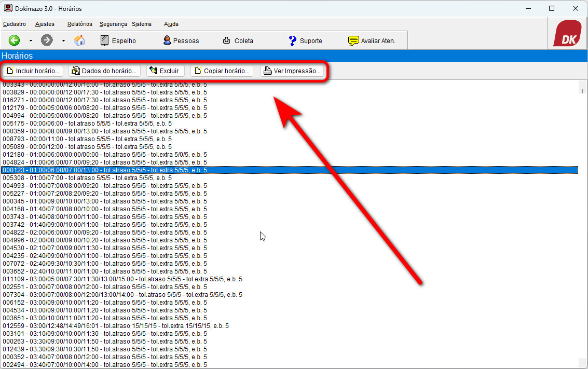Click the DK logo at top right

pyautogui.click(x=567, y=34)
